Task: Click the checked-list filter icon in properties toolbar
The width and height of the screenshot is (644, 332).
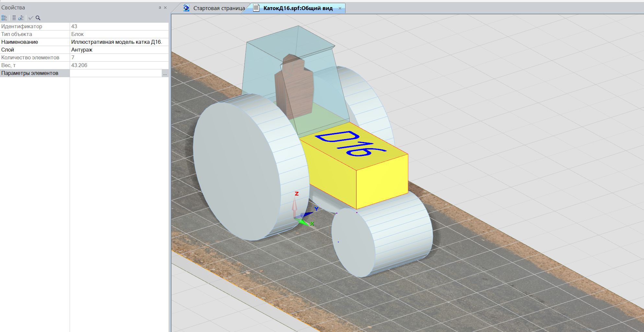Action: click(x=21, y=18)
